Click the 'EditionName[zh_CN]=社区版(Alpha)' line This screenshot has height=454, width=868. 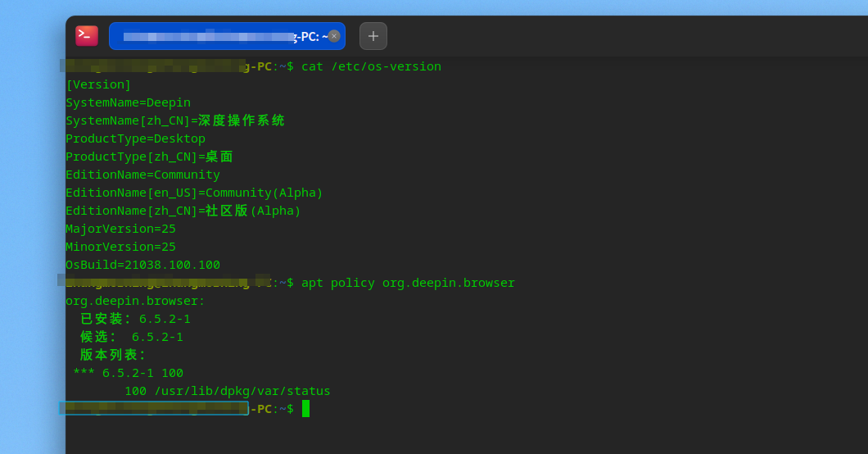pos(183,211)
